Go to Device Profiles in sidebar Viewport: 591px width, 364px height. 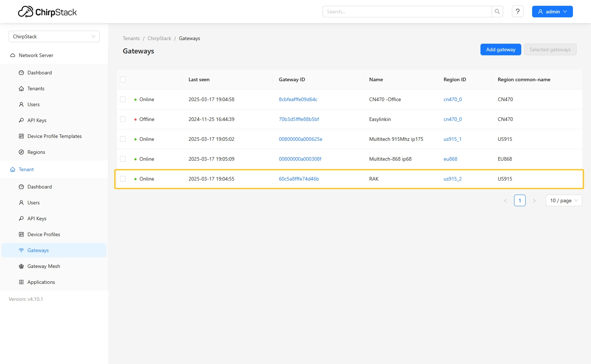coord(44,234)
